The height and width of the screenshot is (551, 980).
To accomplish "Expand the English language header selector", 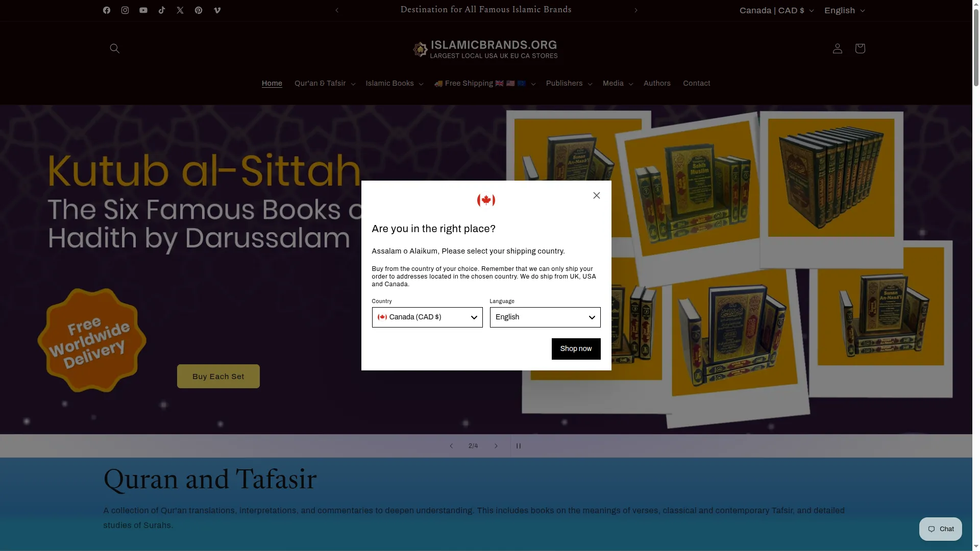I will 844,11.
